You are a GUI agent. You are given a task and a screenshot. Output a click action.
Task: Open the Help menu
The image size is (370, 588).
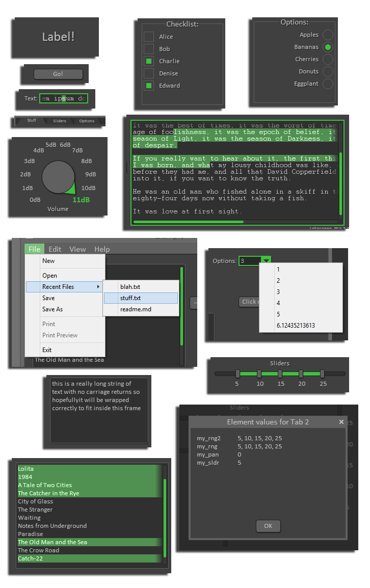coord(102,249)
